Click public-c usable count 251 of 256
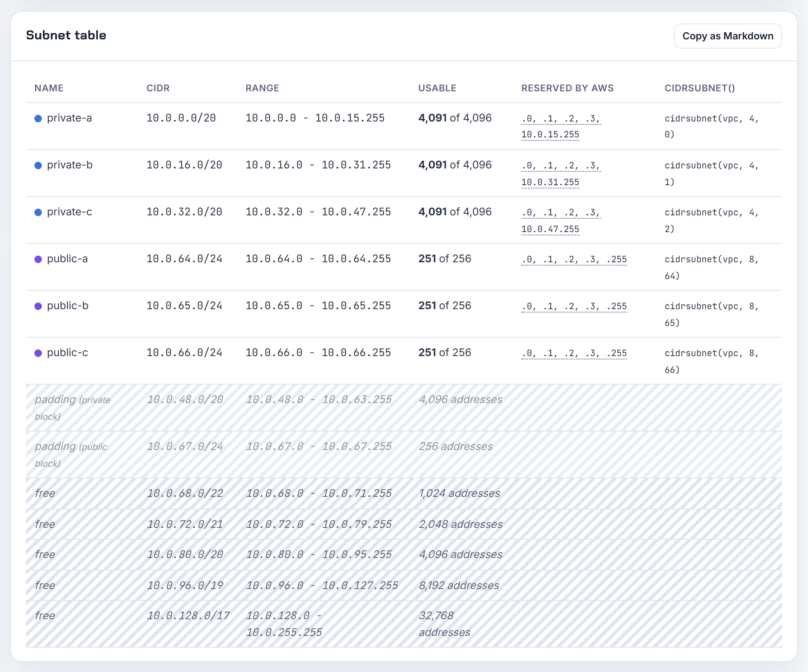This screenshot has width=808, height=672. tap(445, 353)
